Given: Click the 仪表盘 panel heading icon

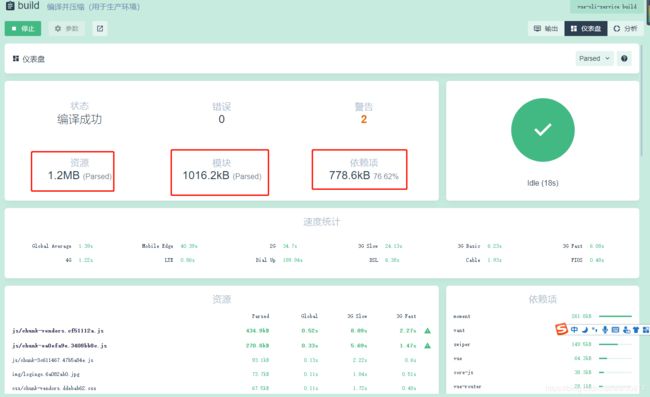Looking at the screenshot, I should tap(16, 59).
